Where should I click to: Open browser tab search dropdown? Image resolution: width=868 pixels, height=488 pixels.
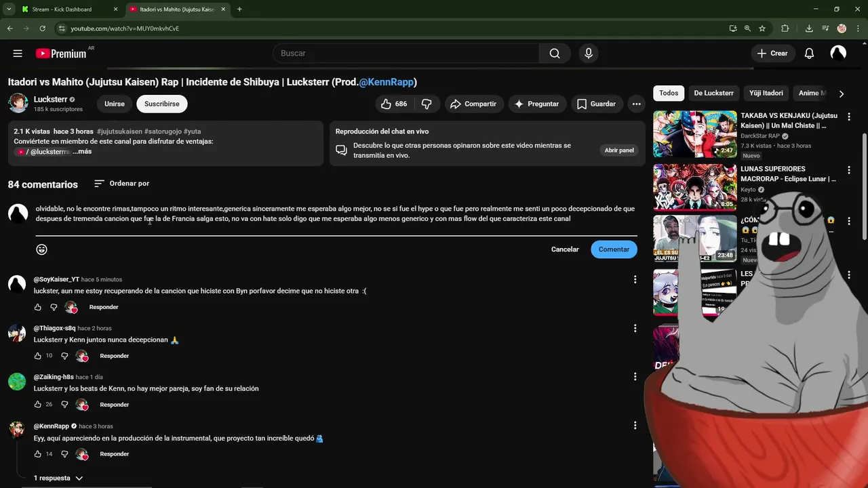click(x=9, y=9)
